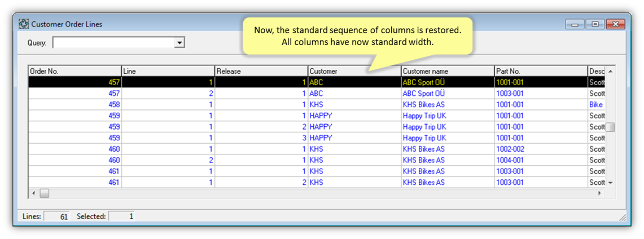Minimize the Customer Order Lines window
Image resolution: width=644 pixels, height=239 pixels.
pyautogui.click(x=575, y=24)
